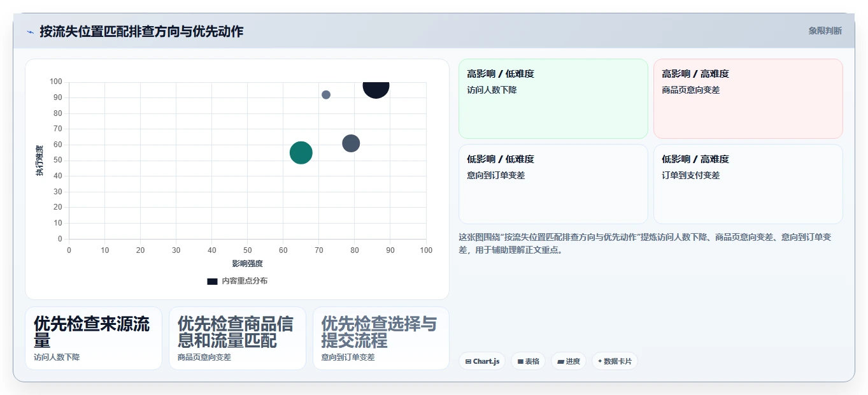Screen dimensions: 868x395
Task: Open the 高影响 / 高难度 quadrant card
Action: pos(748,99)
